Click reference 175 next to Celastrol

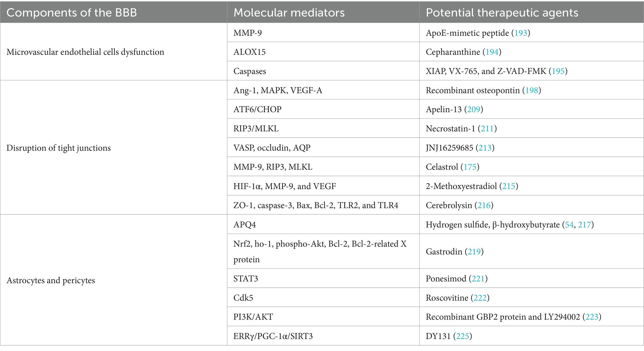[470, 167]
